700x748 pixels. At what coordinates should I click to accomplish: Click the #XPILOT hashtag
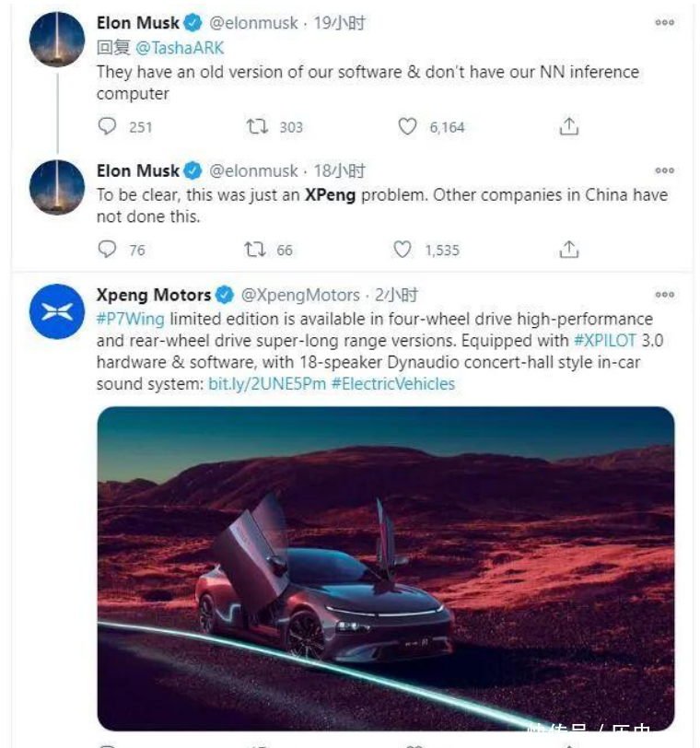[605, 340]
